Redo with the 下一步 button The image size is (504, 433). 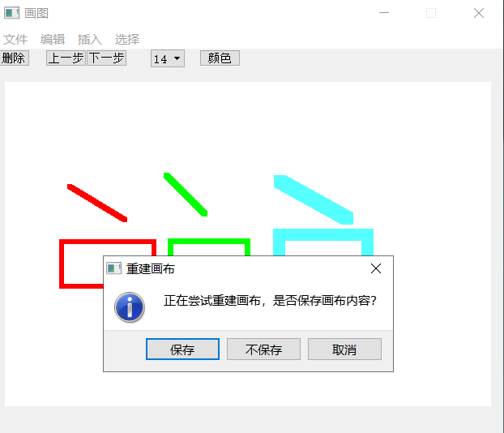pos(106,58)
